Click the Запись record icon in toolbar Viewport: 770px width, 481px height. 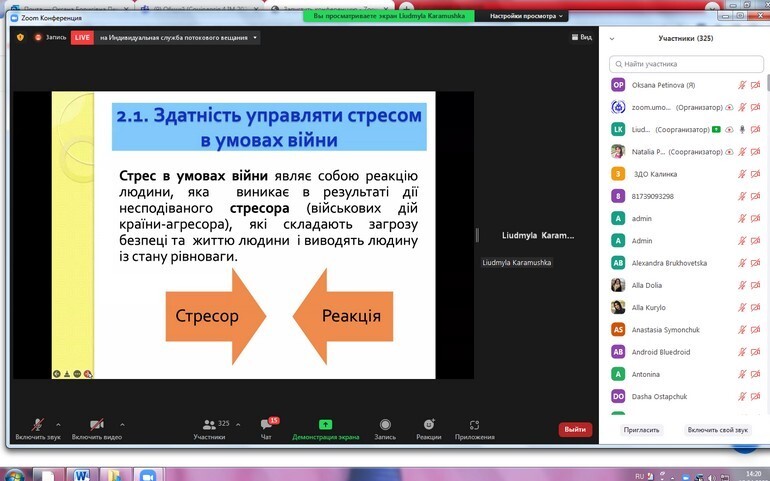[x=385, y=425]
